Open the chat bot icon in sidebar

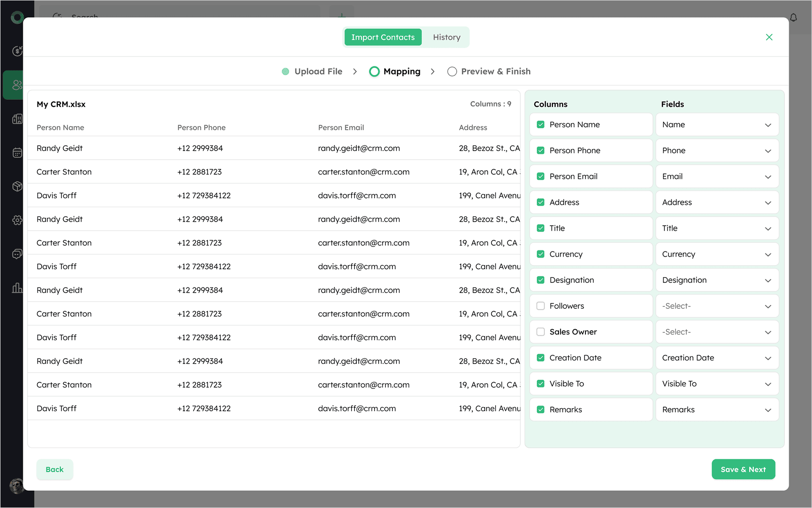click(17, 254)
